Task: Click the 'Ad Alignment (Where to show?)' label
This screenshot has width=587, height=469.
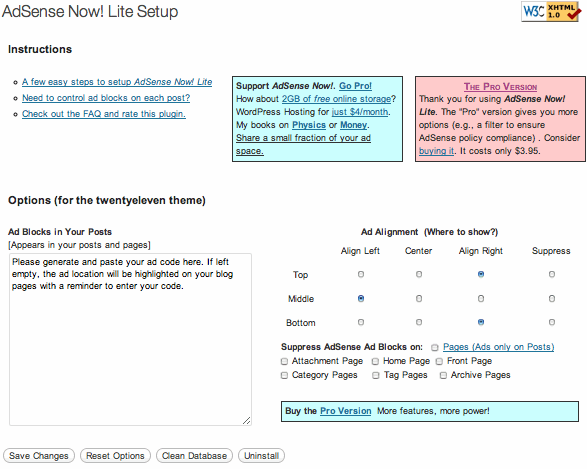Action: tap(429, 232)
